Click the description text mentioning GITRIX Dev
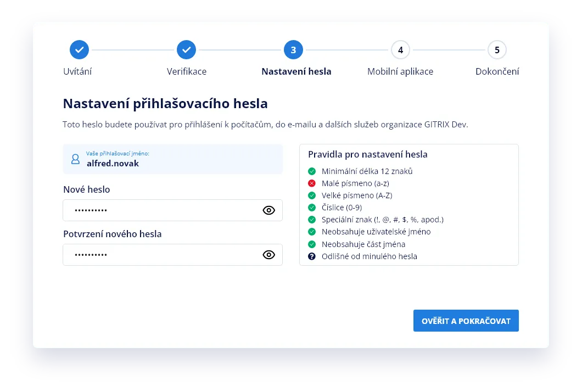 [265, 125]
